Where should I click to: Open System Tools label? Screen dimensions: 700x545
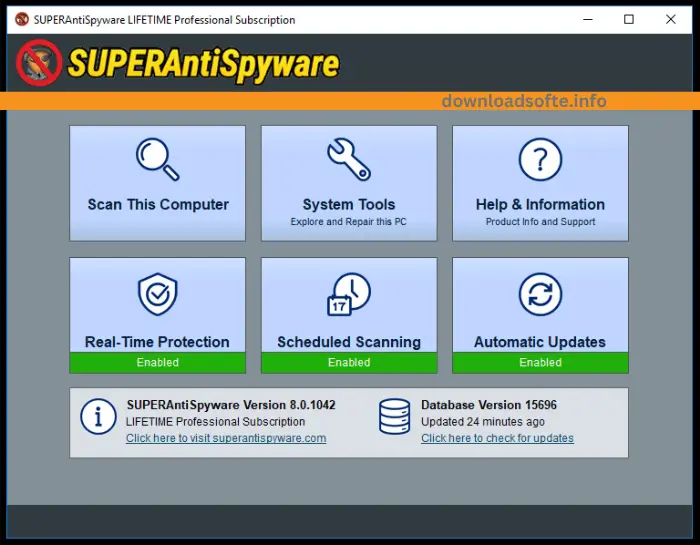(x=349, y=204)
